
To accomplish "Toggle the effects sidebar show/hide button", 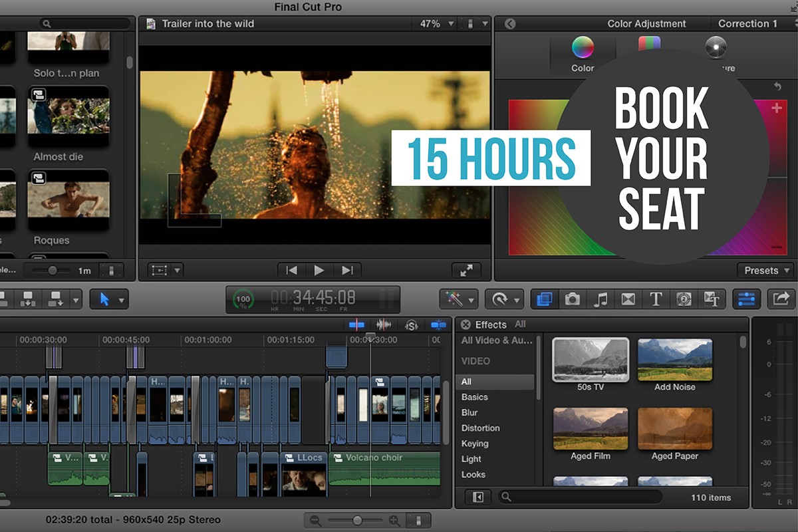I will point(477,497).
